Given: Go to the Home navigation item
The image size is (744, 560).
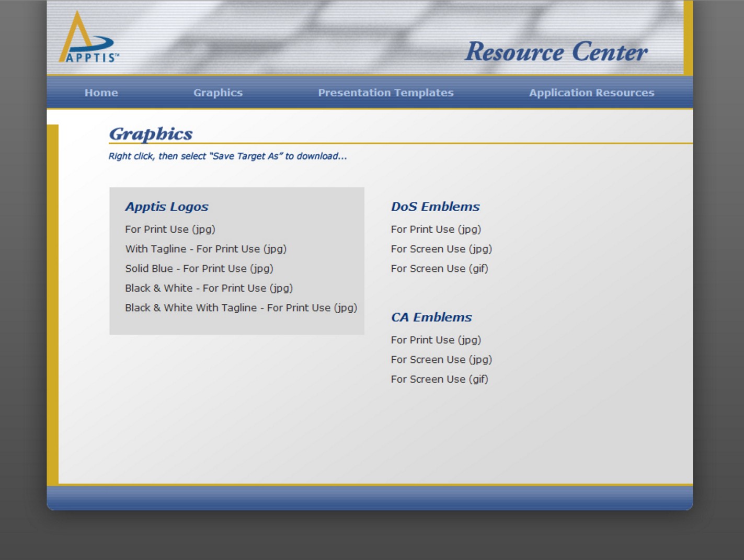Looking at the screenshot, I should click(101, 93).
